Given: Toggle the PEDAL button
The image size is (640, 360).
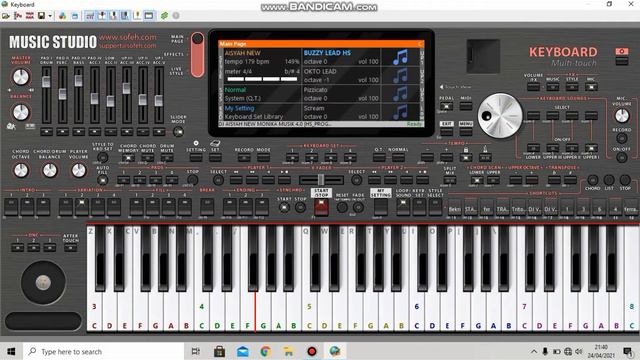Looking at the screenshot, I should 446,106.
